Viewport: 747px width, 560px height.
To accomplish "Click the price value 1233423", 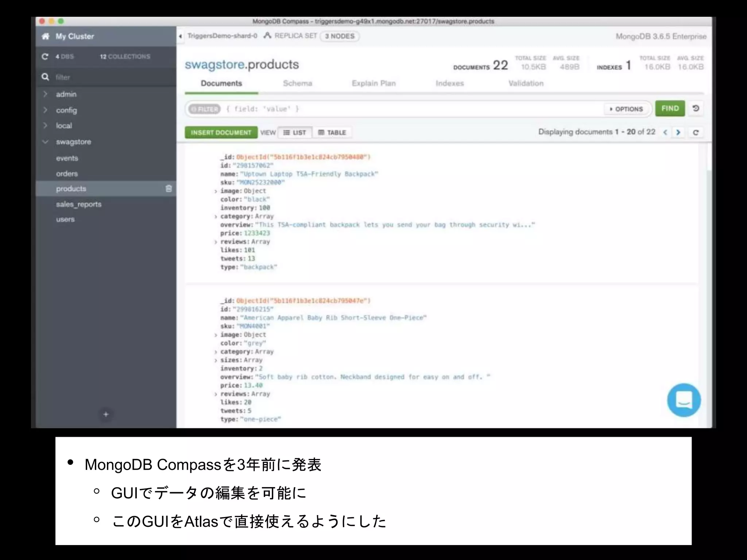I will point(257,233).
